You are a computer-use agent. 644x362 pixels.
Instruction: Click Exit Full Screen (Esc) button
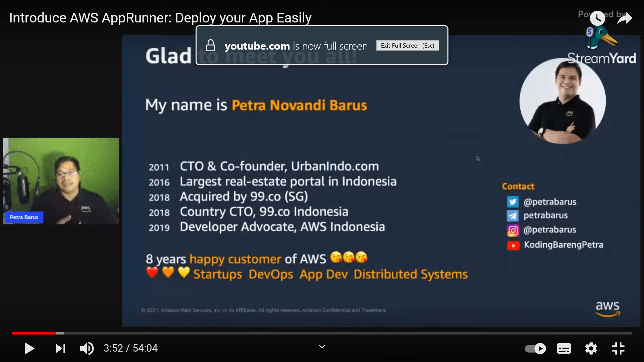(x=408, y=46)
